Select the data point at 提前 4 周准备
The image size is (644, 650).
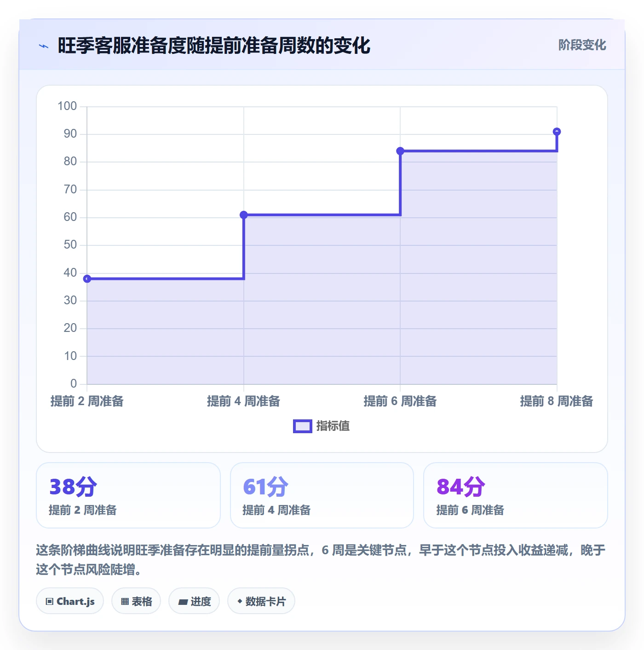(x=244, y=215)
